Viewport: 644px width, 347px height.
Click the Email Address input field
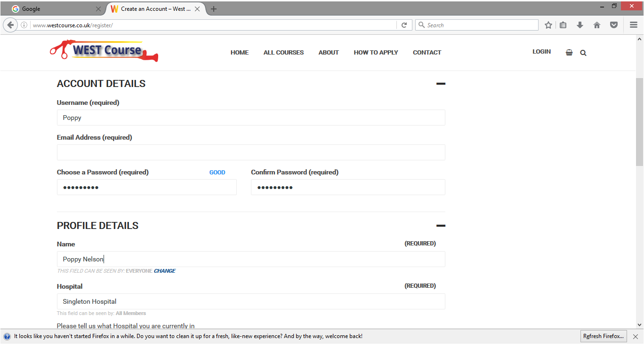pyautogui.click(x=251, y=152)
